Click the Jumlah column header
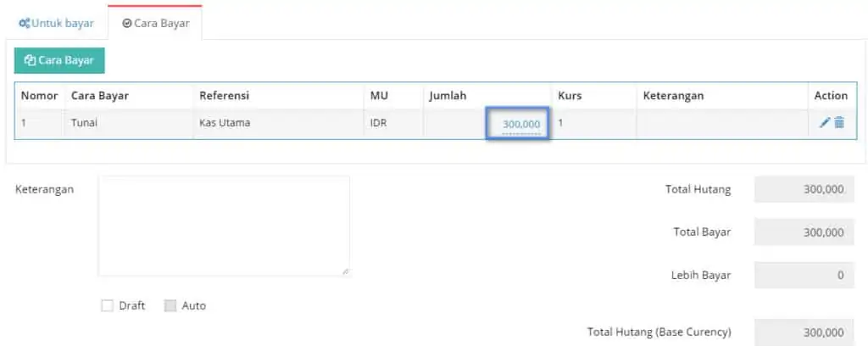 click(x=448, y=96)
